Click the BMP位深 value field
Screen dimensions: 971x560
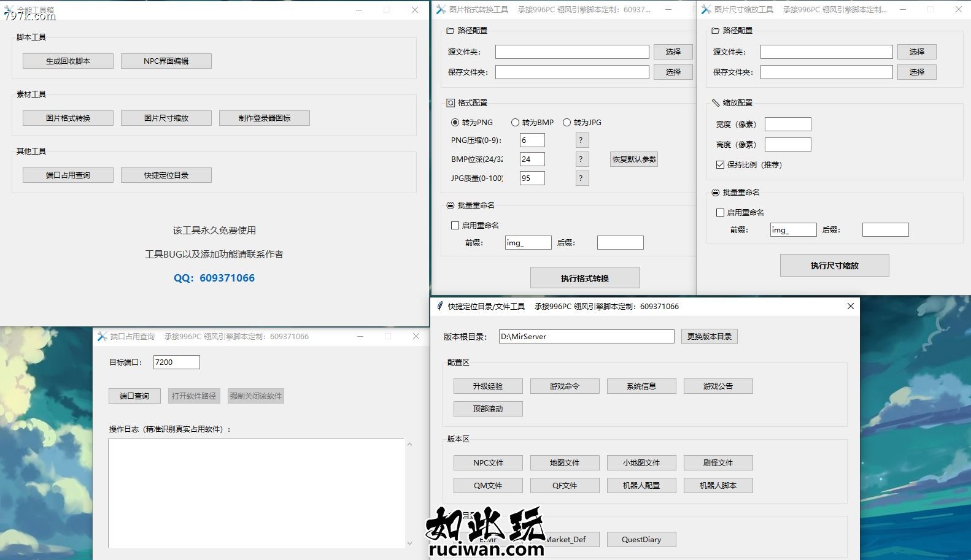[x=532, y=159]
